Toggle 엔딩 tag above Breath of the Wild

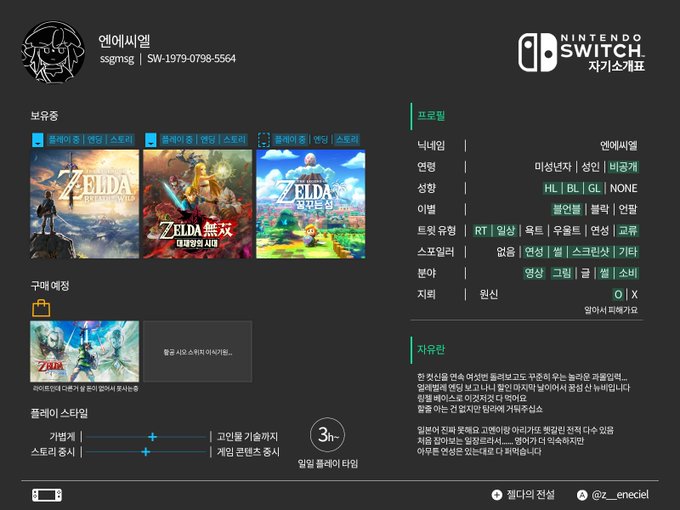click(x=95, y=140)
